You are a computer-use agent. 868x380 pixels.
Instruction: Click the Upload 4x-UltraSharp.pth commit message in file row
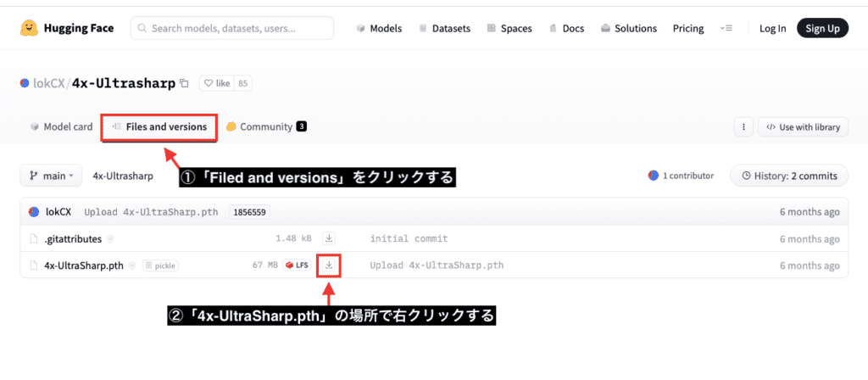437,265
